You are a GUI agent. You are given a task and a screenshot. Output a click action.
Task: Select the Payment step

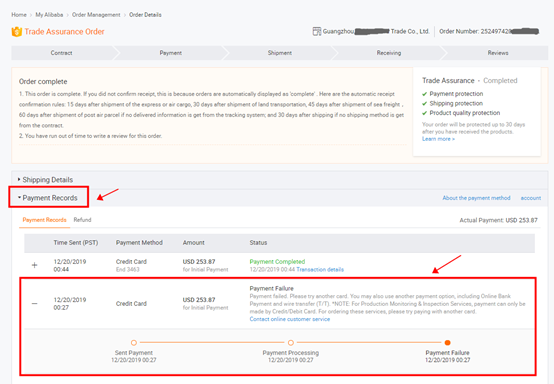170,53
